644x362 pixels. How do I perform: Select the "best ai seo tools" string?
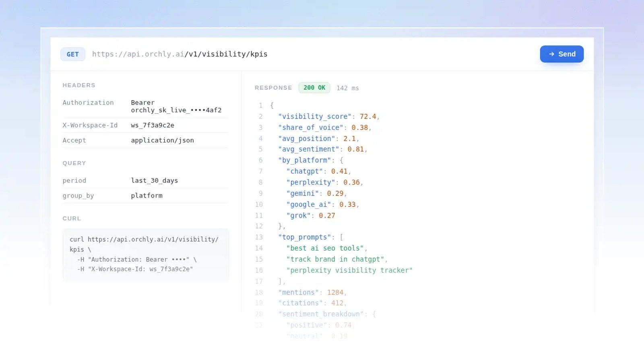(x=325, y=249)
